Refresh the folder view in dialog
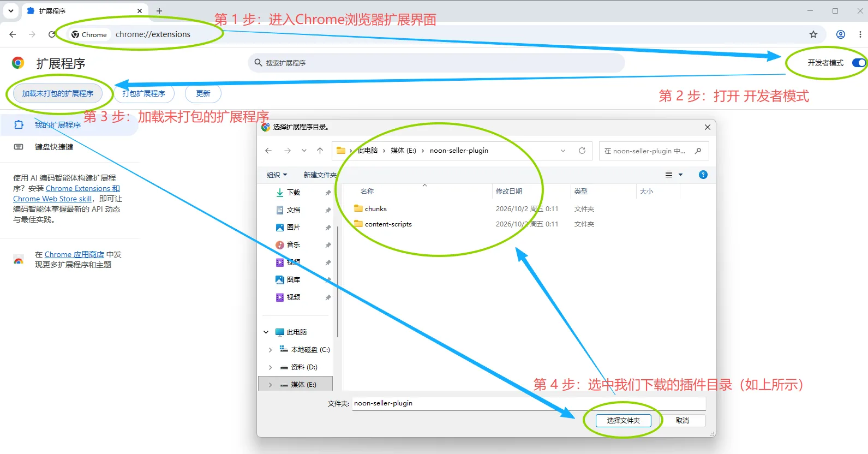The image size is (868, 454). 582,151
